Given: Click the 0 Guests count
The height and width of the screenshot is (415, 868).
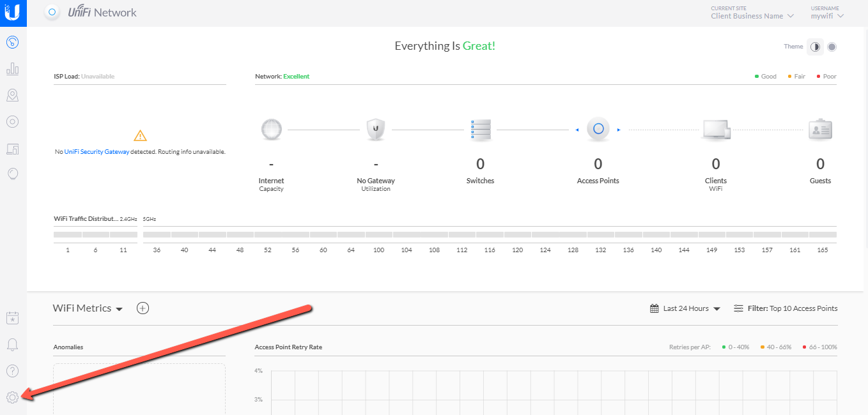Looking at the screenshot, I should [820, 165].
